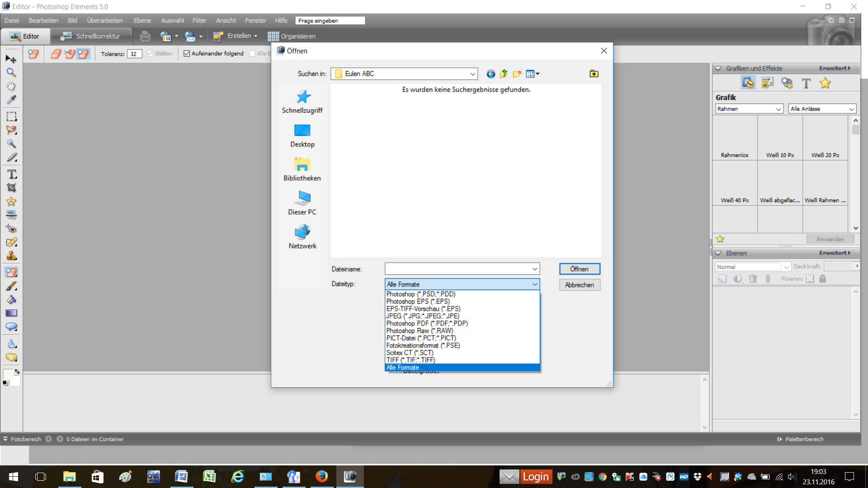Swap foreground and background colors

pyautogui.click(x=17, y=371)
